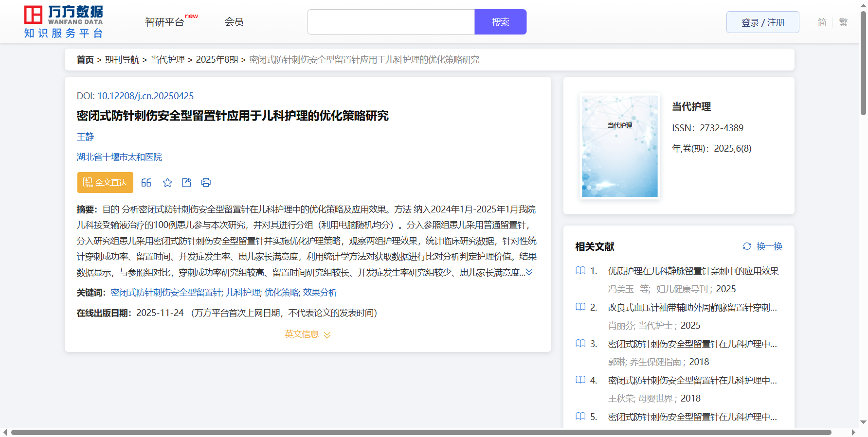Open the 会员 menu item
Viewport: 868px width, 437px height.
(234, 22)
